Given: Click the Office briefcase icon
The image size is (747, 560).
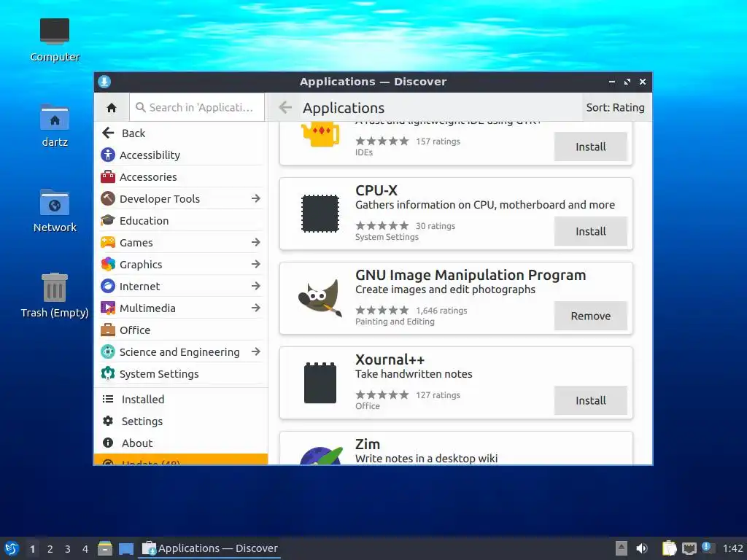Looking at the screenshot, I should click(x=108, y=330).
